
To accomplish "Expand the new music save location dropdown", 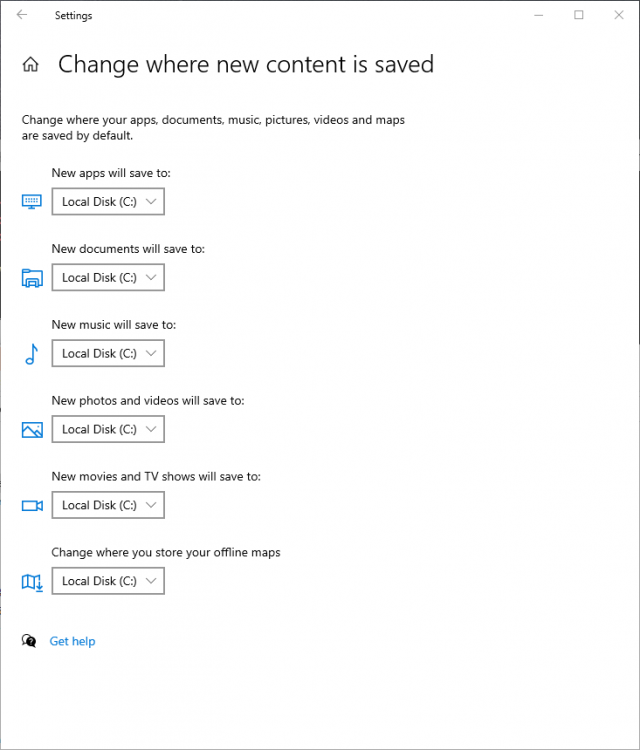I will pyautogui.click(x=108, y=353).
